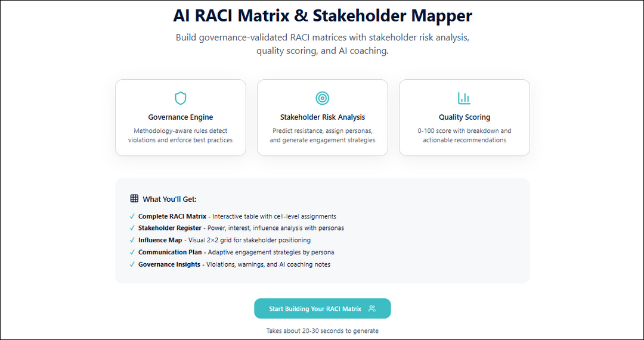Click the people icon in the Start Building button

point(372,308)
